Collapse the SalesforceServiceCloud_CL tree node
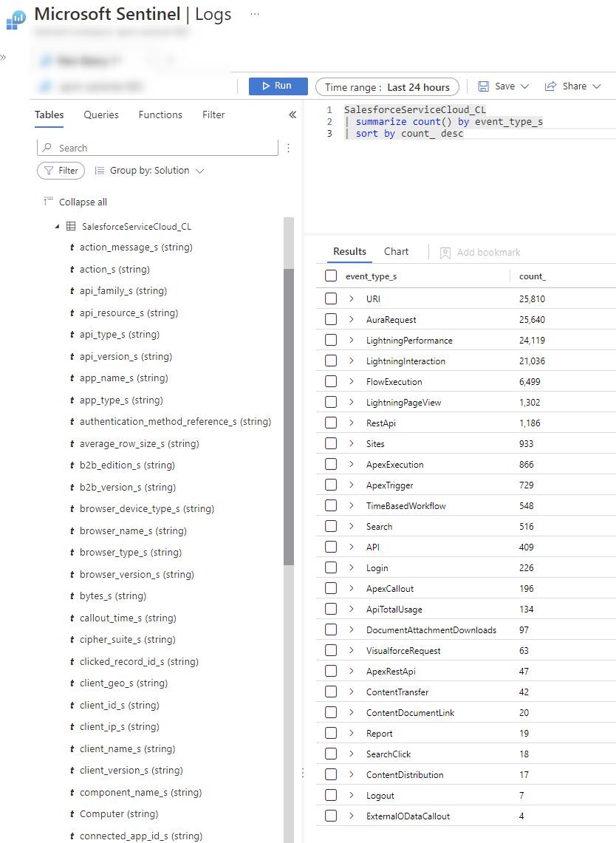This screenshot has width=616, height=843. tap(57, 227)
